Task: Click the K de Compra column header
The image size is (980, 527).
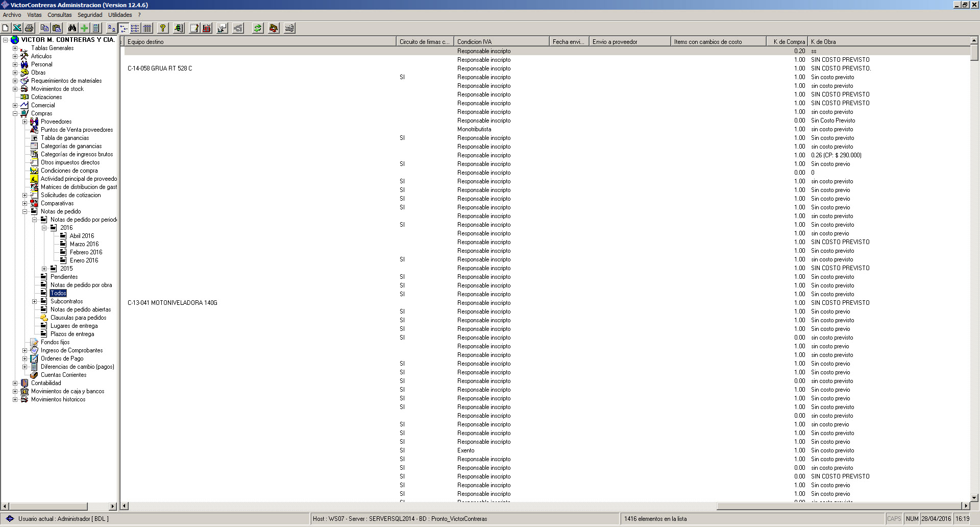Action: coord(788,42)
